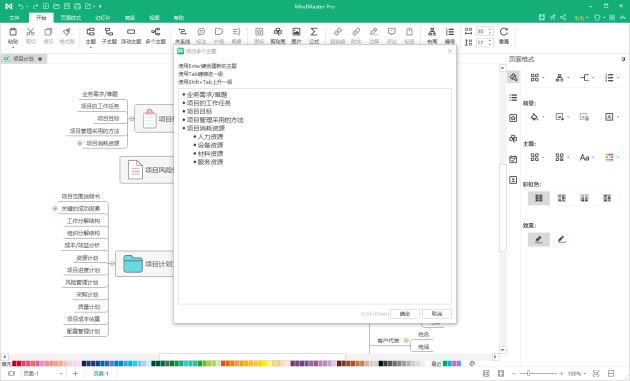Viewport: 630px width, 381px height.
Task: Select the first rainbow color option
Action: (x=539, y=198)
